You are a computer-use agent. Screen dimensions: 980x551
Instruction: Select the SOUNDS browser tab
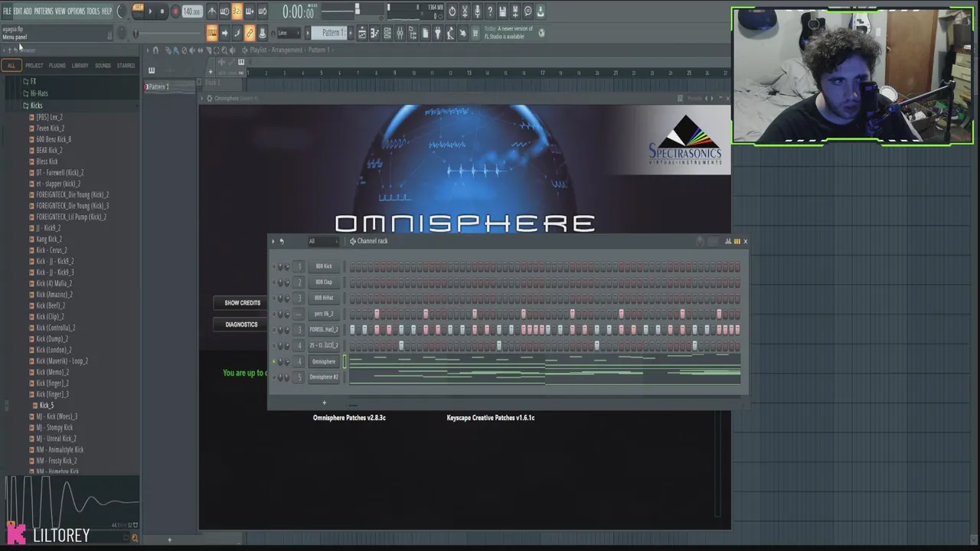(103, 66)
